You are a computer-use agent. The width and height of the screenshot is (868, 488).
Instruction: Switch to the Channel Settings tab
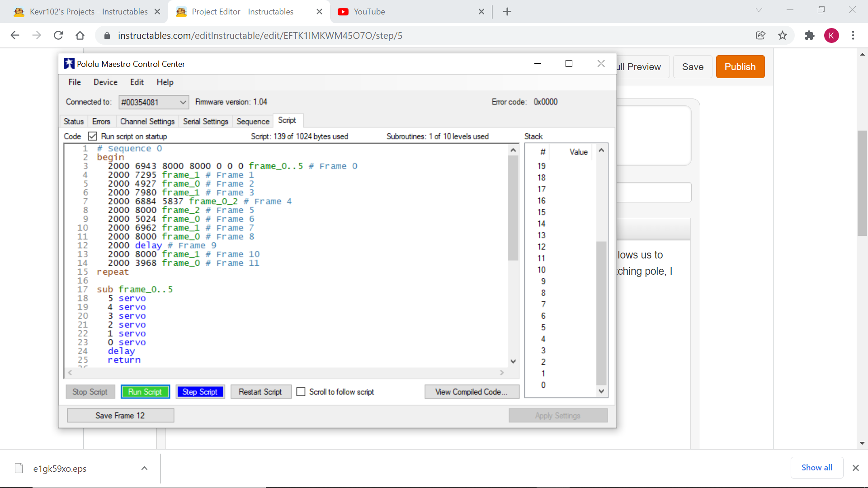click(147, 121)
